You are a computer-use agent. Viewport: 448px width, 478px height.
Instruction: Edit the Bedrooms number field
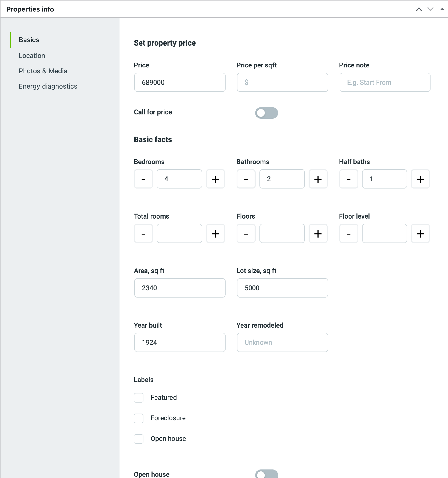coord(179,179)
